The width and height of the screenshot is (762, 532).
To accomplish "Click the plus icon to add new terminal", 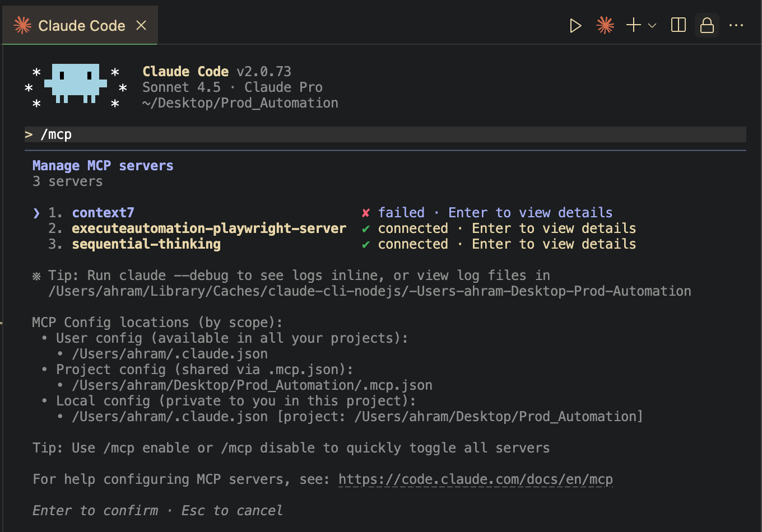I will 633,25.
